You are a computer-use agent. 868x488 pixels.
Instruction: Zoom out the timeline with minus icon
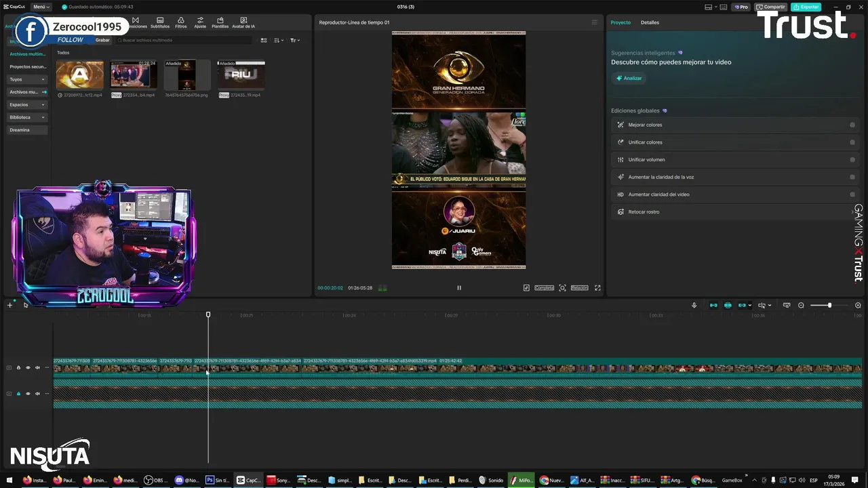point(801,305)
